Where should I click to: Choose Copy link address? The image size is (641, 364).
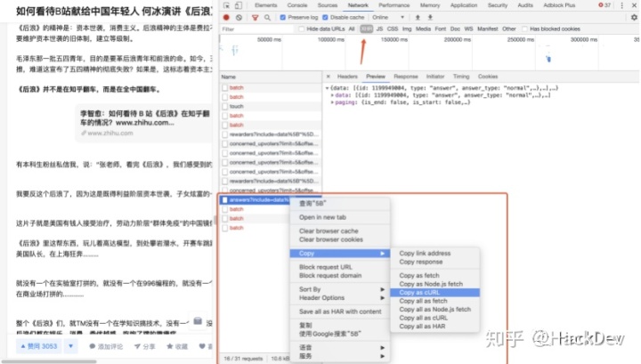point(434,254)
